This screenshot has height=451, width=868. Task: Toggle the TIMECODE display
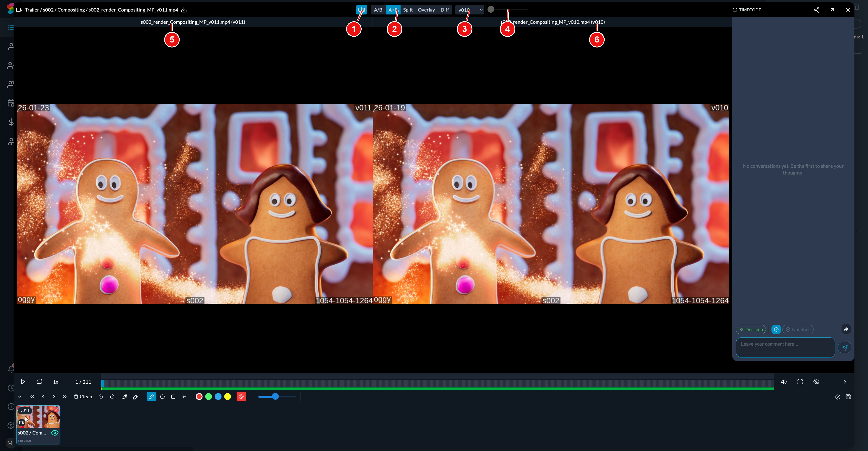(x=747, y=10)
